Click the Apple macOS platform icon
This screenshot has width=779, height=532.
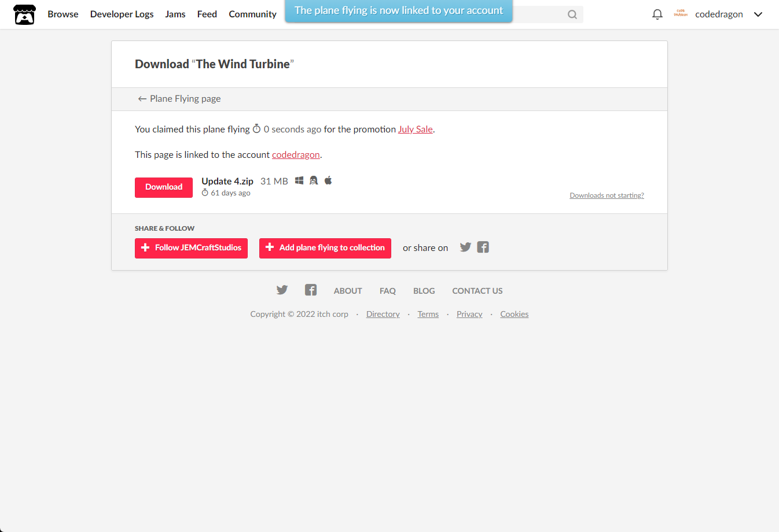pyautogui.click(x=328, y=180)
